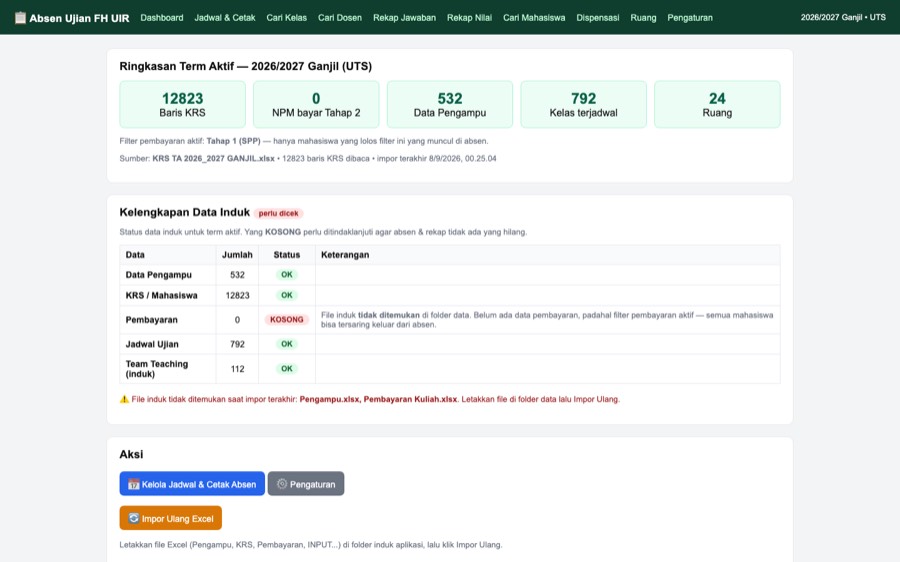Click the 'Pembayaran' row label
This screenshot has width=900, height=562.
click(152, 320)
